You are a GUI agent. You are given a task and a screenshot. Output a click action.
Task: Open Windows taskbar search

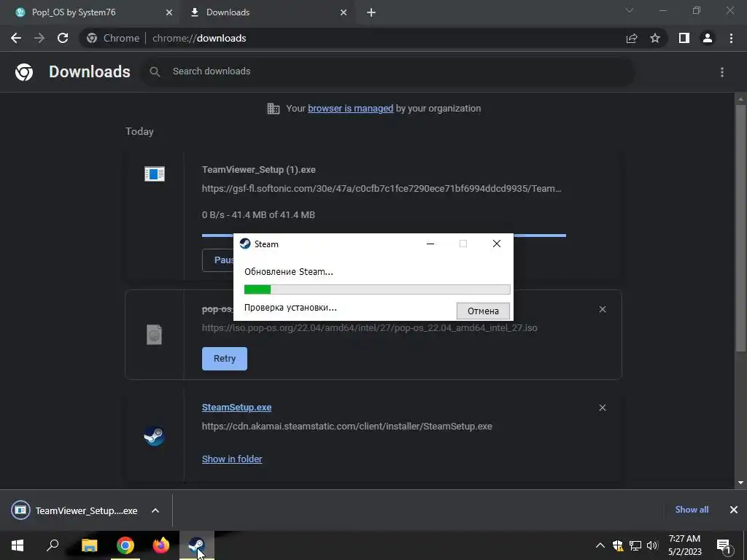pos(53,545)
